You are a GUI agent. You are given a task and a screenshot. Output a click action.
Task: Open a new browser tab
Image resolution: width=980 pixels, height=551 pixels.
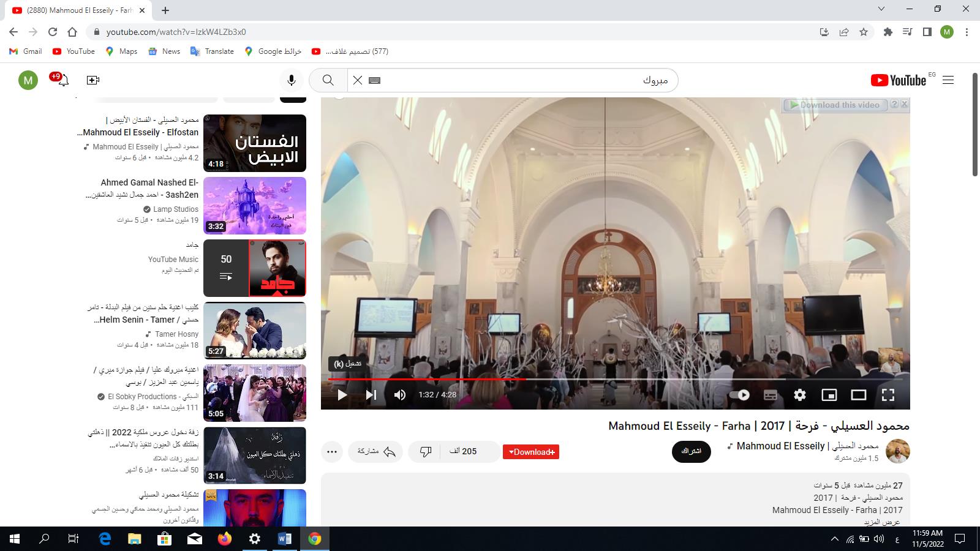point(165,10)
